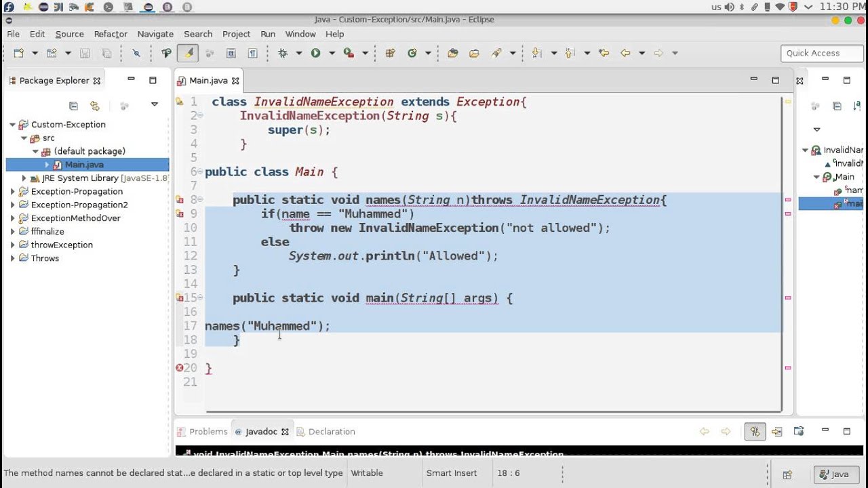Click the New Java Package icon

point(390,53)
